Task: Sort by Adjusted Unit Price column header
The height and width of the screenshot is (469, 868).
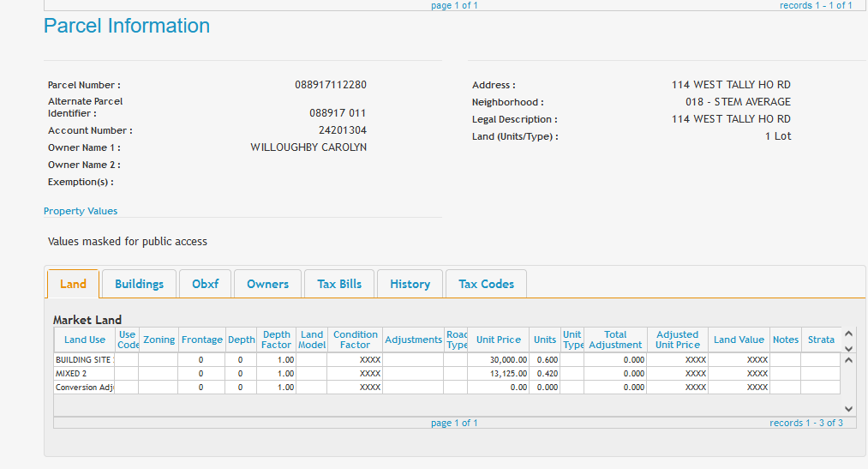Action: 678,340
